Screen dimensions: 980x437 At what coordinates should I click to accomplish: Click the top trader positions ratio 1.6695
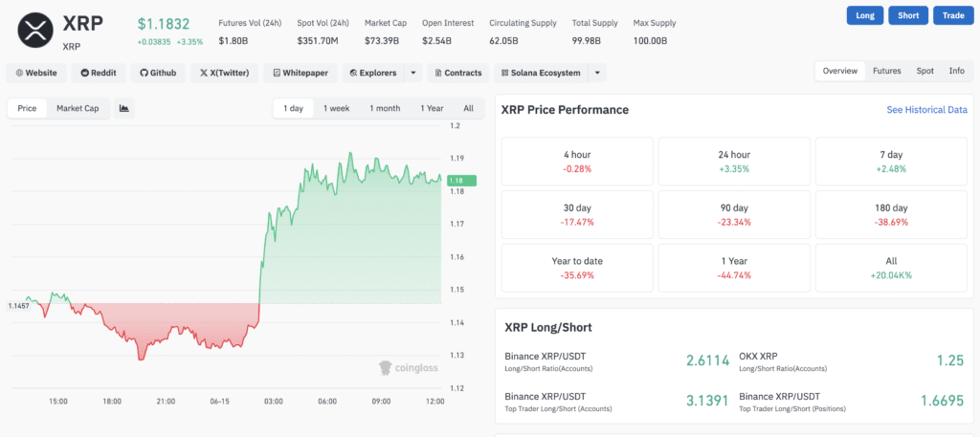(942, 401)
